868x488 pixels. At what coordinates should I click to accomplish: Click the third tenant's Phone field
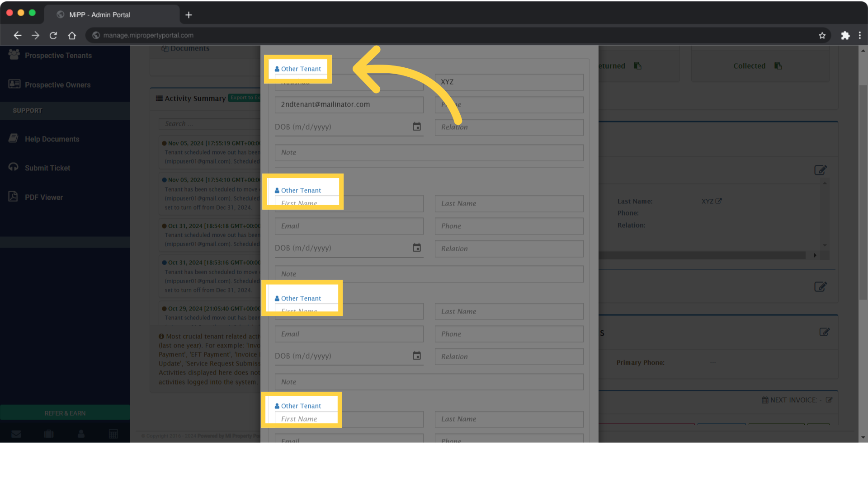point(509,334)
